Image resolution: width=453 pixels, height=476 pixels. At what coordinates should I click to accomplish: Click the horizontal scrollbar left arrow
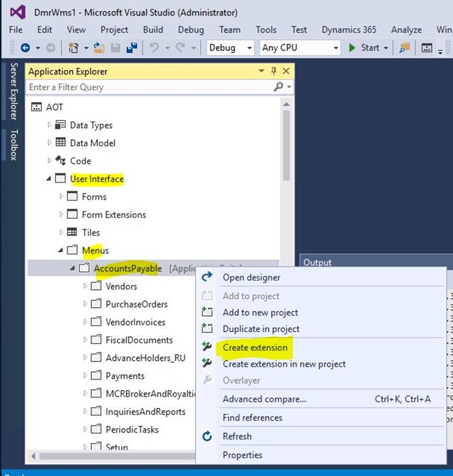[33, 456]
